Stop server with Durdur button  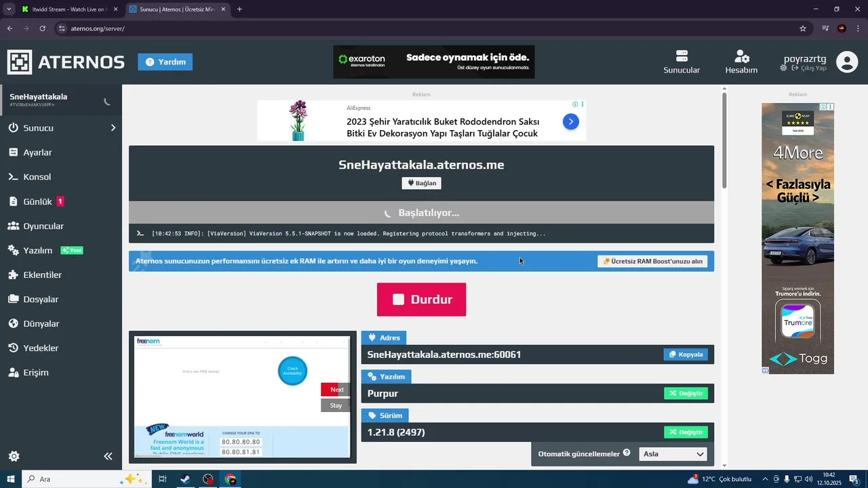(x=421, y=300)
